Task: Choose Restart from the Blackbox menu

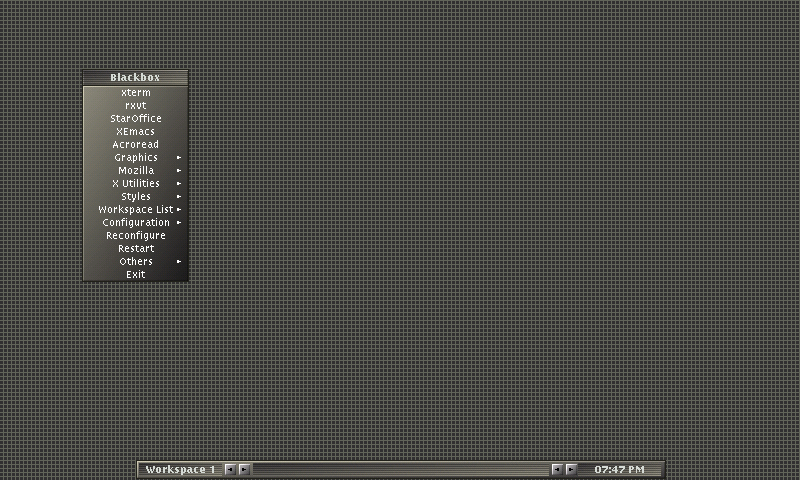Action: pyautogui.click(x=135, y=249)
